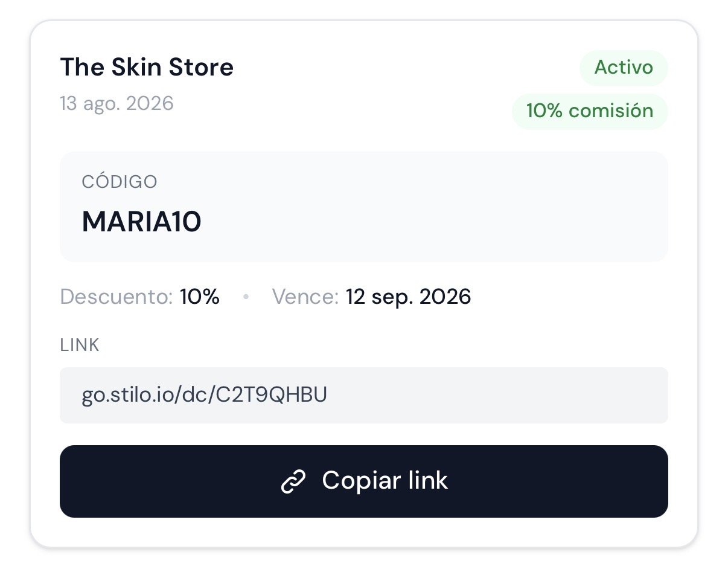Click the Descuento label
Screen dimensions: 728x566
point(117,297)
